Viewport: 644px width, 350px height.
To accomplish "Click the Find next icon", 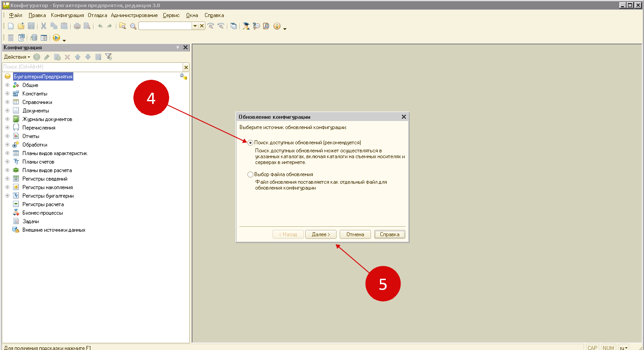I will [x=210, y=26].
